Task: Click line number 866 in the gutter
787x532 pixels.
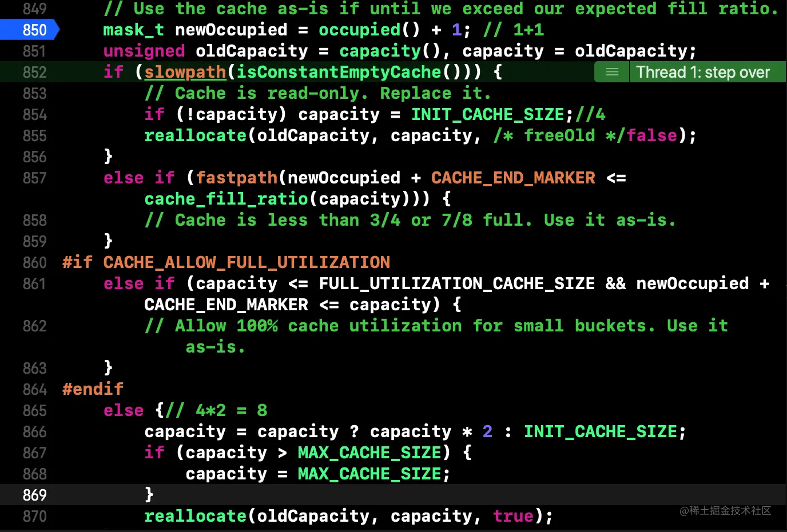Action: 34,431
